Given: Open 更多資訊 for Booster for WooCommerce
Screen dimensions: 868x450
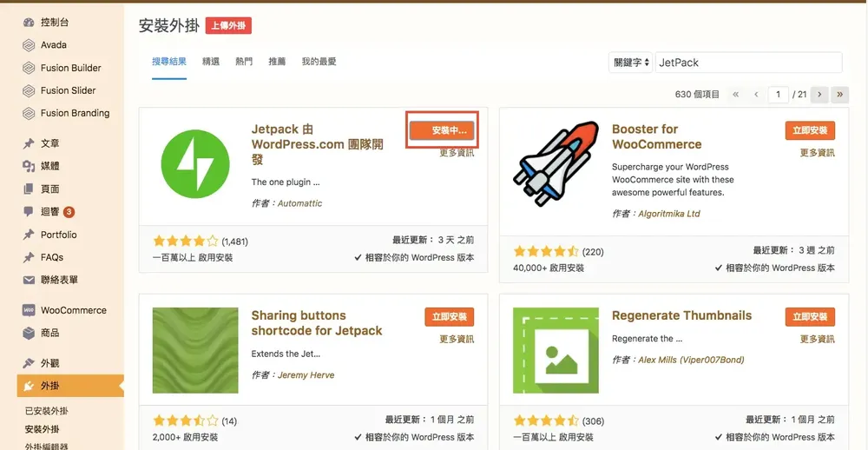Looking at the screenshot, I should point(817,153).
